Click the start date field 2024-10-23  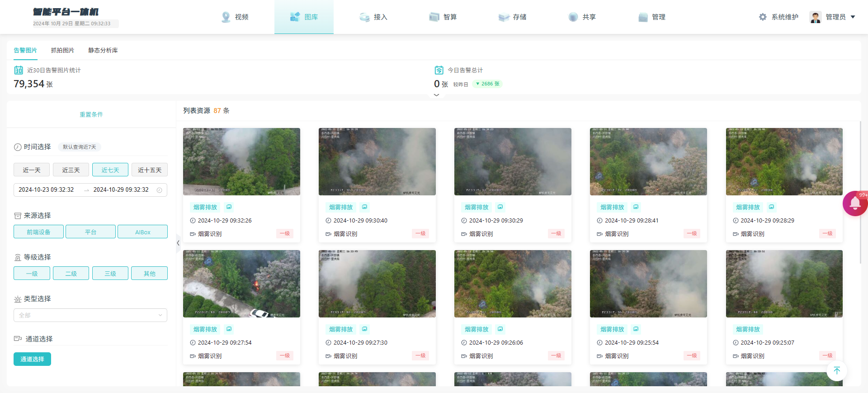46,190
